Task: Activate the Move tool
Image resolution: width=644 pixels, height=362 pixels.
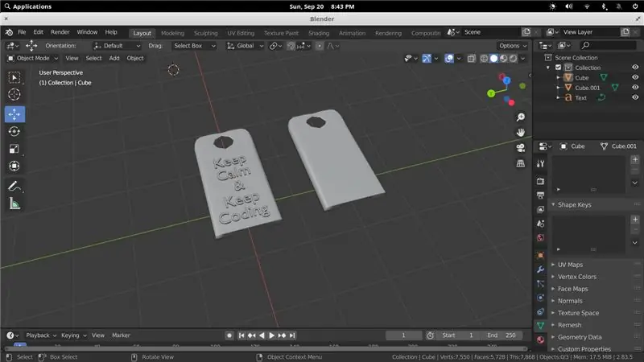Action: pos(14,114)
